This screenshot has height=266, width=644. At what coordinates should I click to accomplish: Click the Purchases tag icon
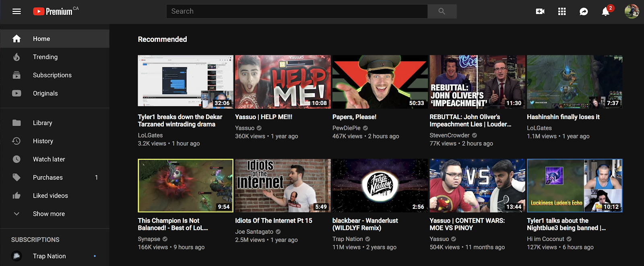pyautogui.click(x=17, y=177)
